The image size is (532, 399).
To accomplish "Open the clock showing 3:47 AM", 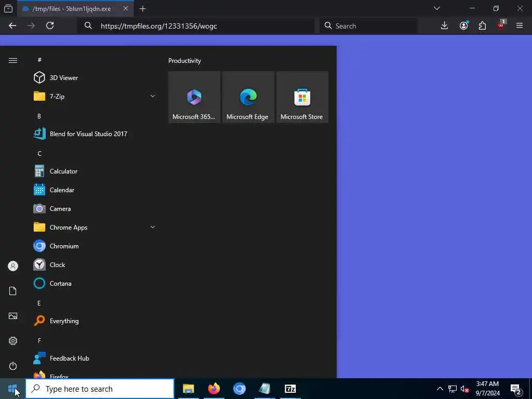I will point(487,389).
